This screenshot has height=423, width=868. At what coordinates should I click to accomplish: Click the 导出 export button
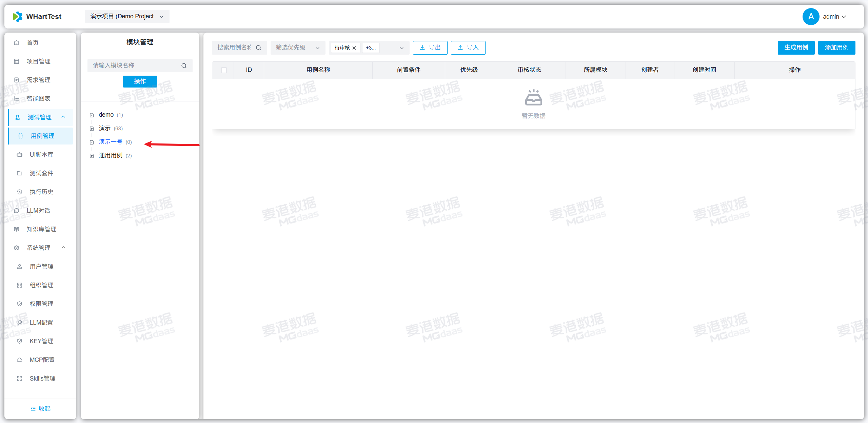point(430,48)
